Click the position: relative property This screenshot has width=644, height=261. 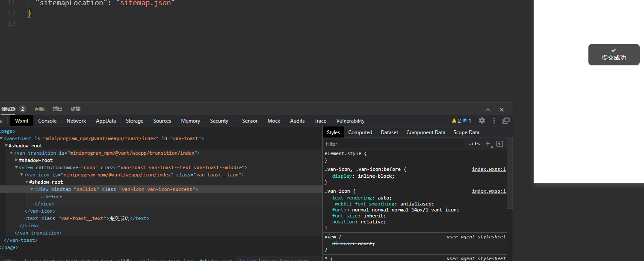click(x=359, y=222)
